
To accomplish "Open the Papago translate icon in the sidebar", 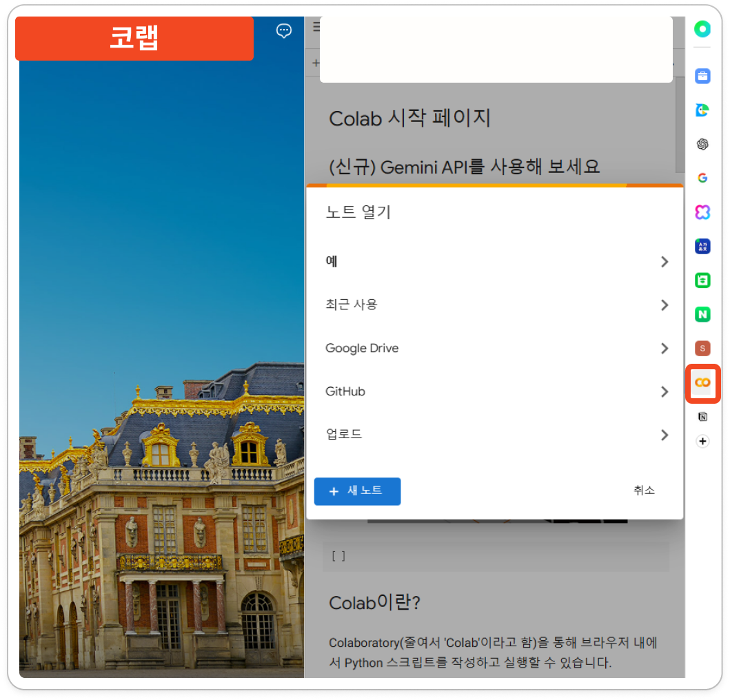I will pyautogui.click(x=702, y=246).
